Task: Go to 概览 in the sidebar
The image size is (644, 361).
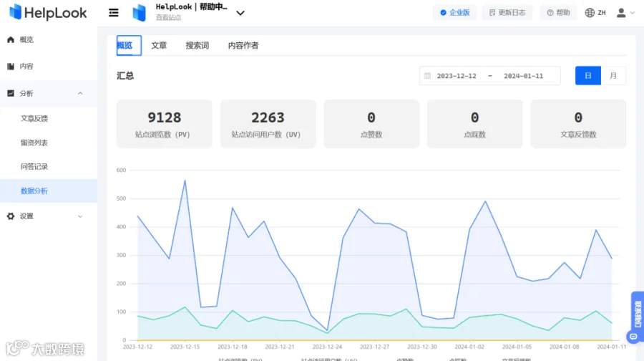Action: pos(26,39)
